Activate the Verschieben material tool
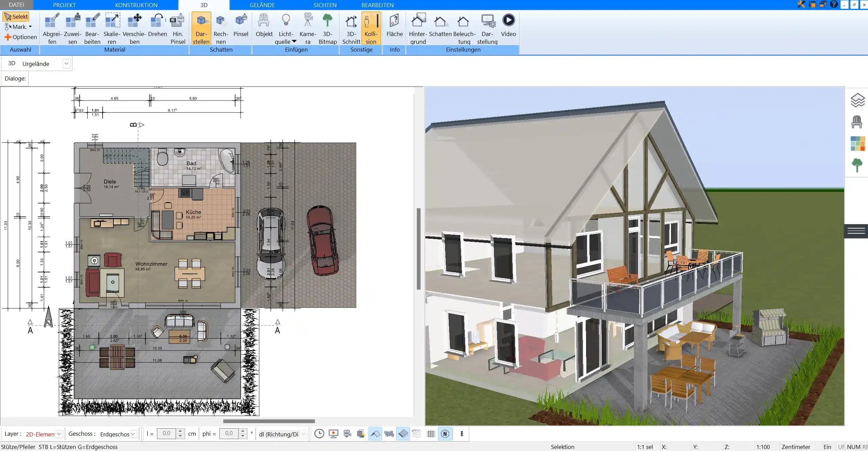Screen dimensions: 868x451 click(135, 29)
